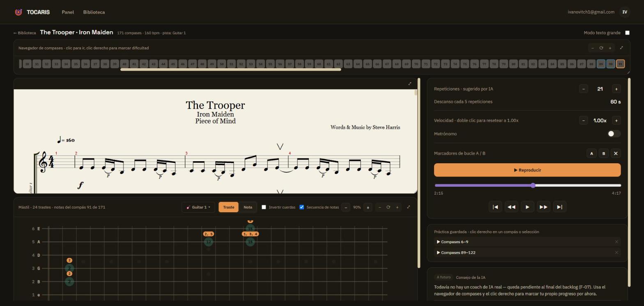The height and width of the screenshot is (306, 644).
Task: Expand the fretboard panel to fullscreen
Action: click(x=408, y=207)
